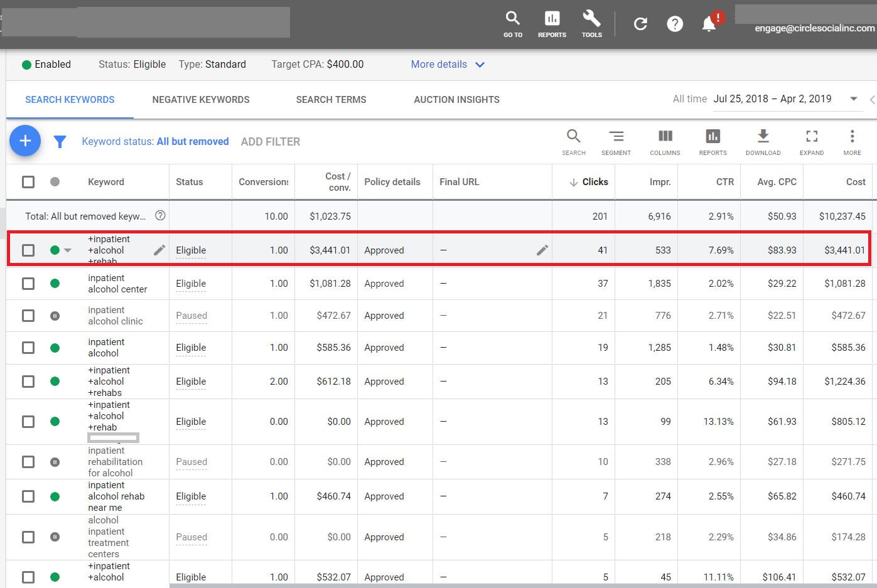The width and height of the screenshot is (877, 588).
Task: Toggle the select-all checkbox in header
Action: 28,182
